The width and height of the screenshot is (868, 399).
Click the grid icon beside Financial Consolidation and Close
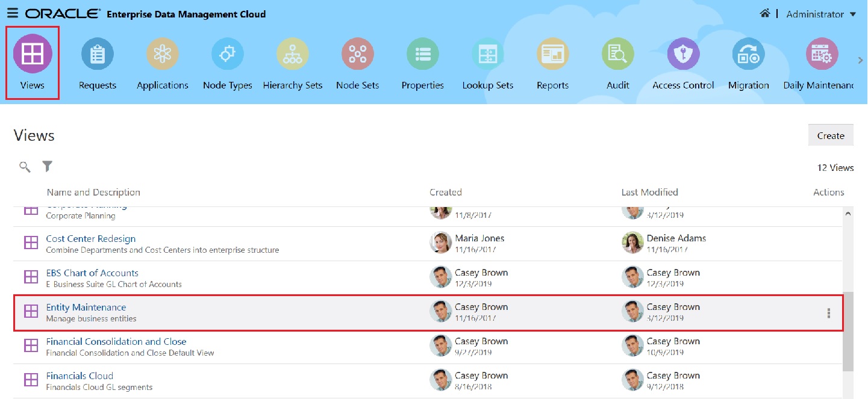(x=31, y=346)
